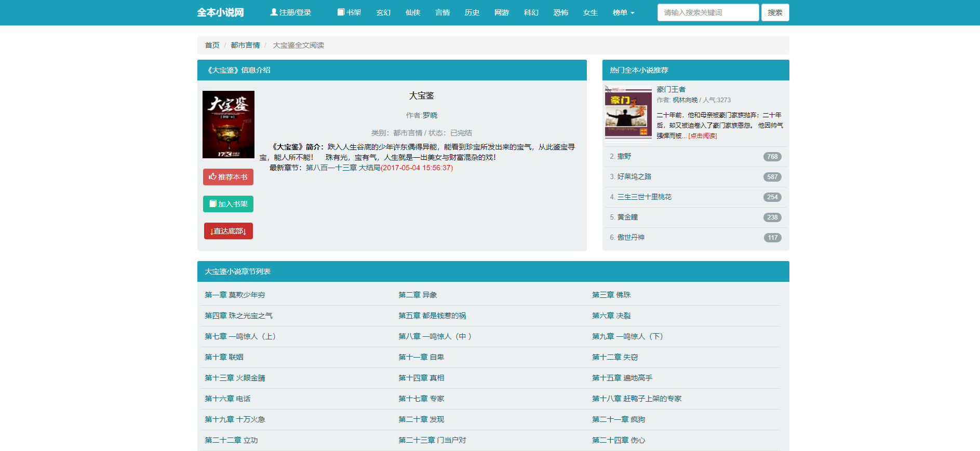
Task: Click the ↓直达底部↓ button
Action: pyautogui.click(x=229, y=231)
